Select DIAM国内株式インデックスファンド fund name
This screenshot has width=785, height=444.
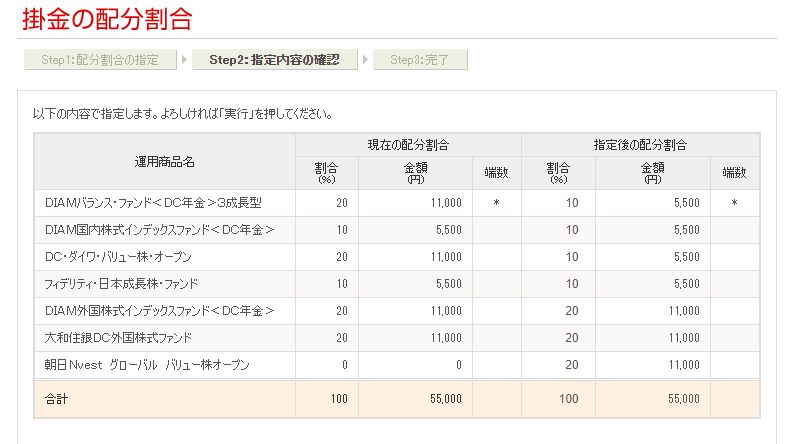tap(159, 230)
